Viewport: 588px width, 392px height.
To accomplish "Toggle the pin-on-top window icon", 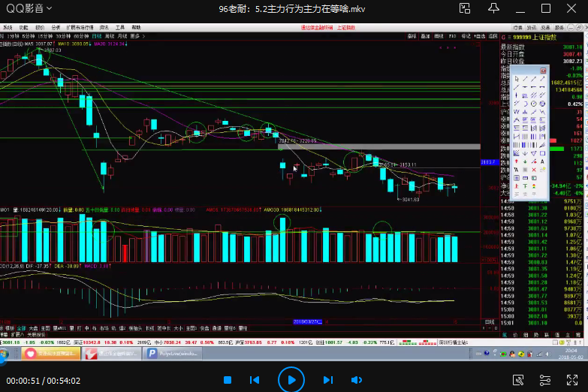I will pos(495,9).
